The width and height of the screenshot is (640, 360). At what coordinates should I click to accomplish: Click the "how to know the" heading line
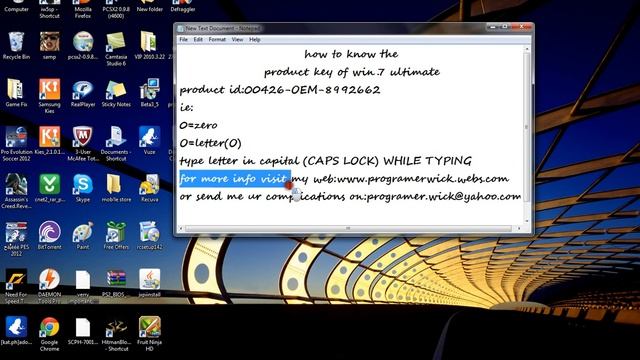351,54
